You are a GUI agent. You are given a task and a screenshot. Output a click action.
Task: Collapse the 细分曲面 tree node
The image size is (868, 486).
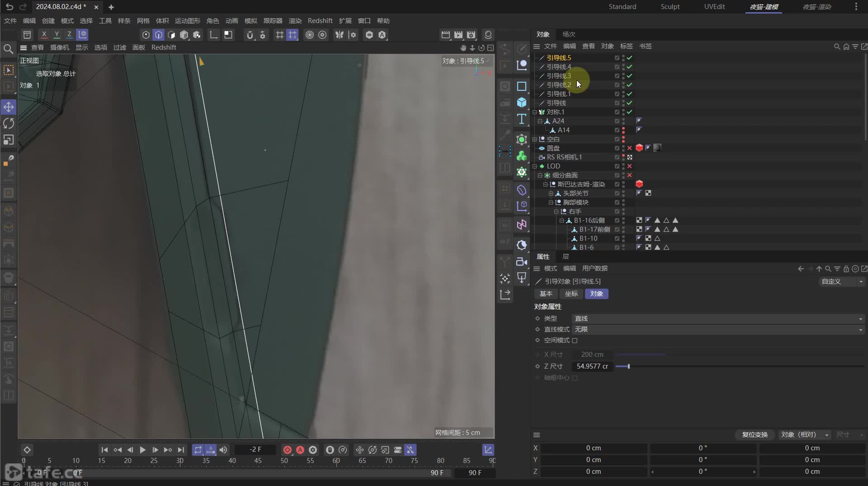pyautogui.click(x=540, y=175)
